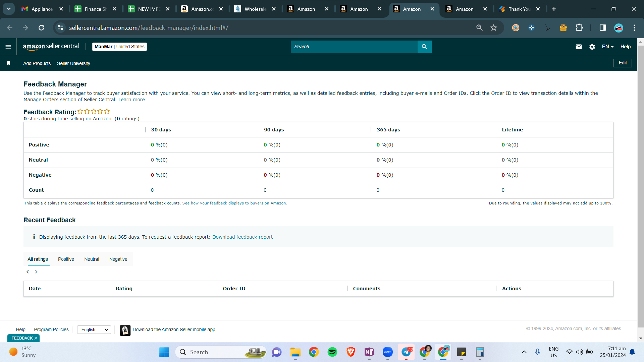The width and height of the screenshot is (644, 362).
Task: Open OneNote from the taskbar
Action: point(369,352)
